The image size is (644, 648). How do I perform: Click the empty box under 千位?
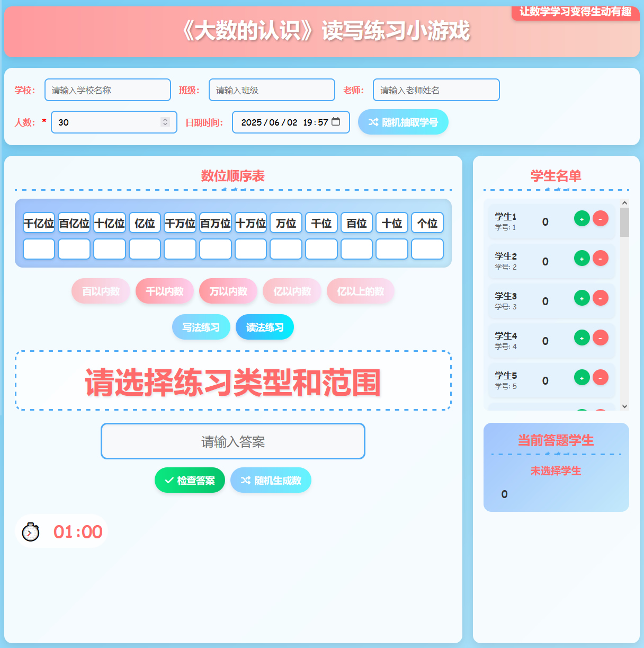321,249
